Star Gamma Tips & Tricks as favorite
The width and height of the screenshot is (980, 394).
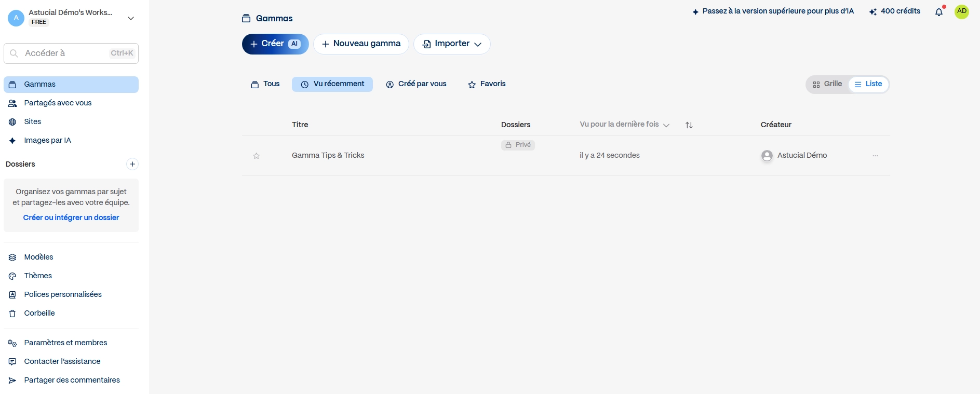[x=257, y=156]
